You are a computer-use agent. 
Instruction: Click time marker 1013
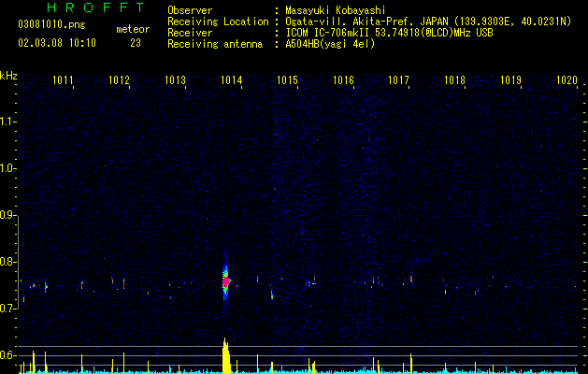click(175, 80)
